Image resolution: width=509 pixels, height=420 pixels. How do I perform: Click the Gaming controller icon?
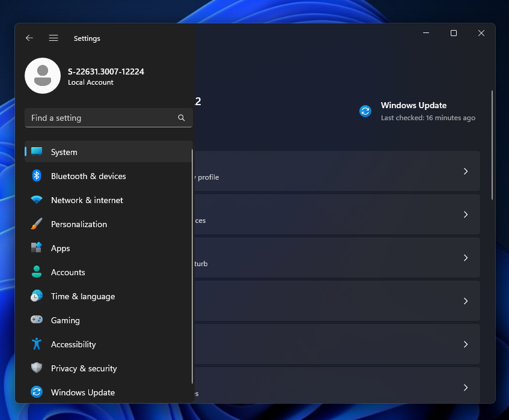(37, 320)
